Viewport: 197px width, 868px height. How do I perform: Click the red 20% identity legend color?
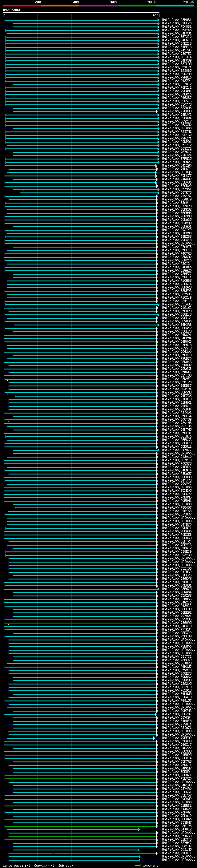[x=22, y=6]
